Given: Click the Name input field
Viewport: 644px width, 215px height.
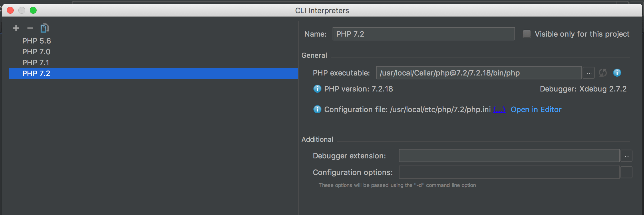Looking at the screenshot, I should tap(424, 34).
